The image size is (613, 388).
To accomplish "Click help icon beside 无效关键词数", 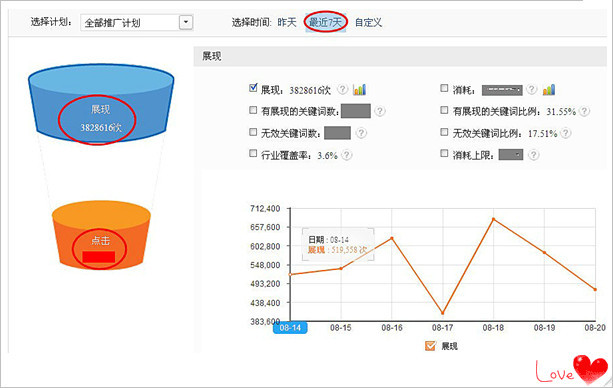I will click(361, 133).
